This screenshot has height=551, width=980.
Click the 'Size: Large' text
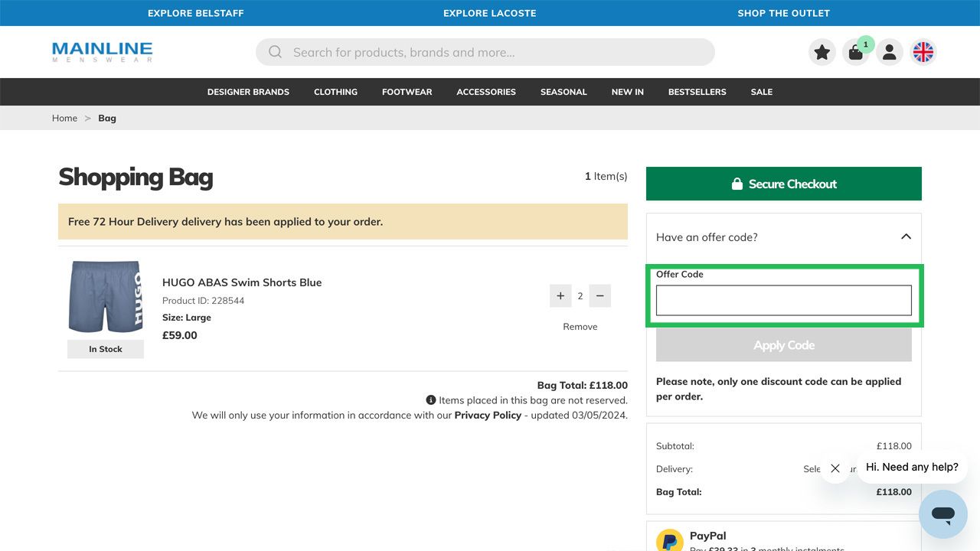coord(187,318)
